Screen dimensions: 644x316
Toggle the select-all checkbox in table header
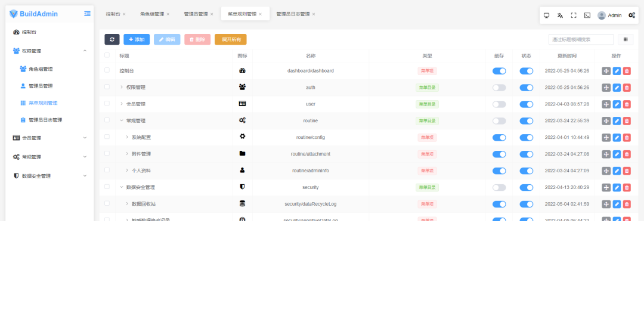click(x=107, y=55)
